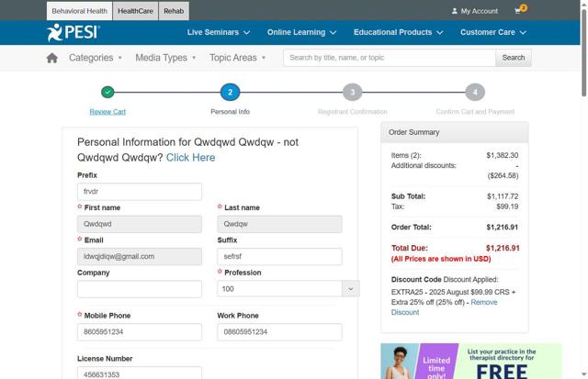Open My Account user icon
This screenshot has width=588, height=379.
pos(455,11)
